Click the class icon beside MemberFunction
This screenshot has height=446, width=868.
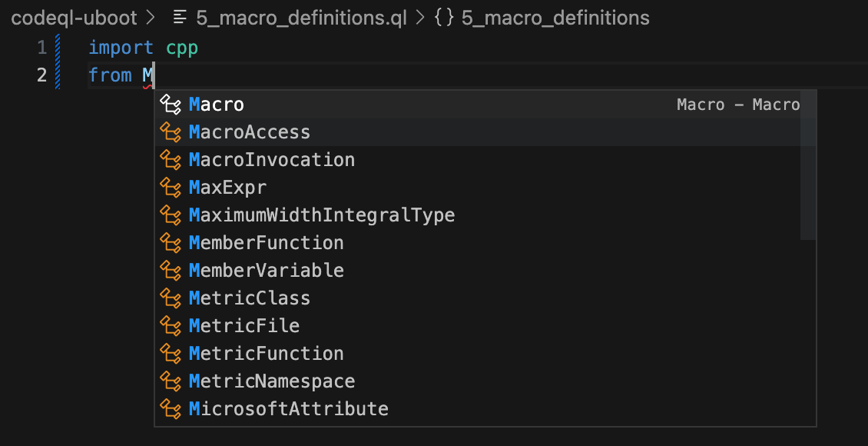pyautogui.click(x=171, y=243)
